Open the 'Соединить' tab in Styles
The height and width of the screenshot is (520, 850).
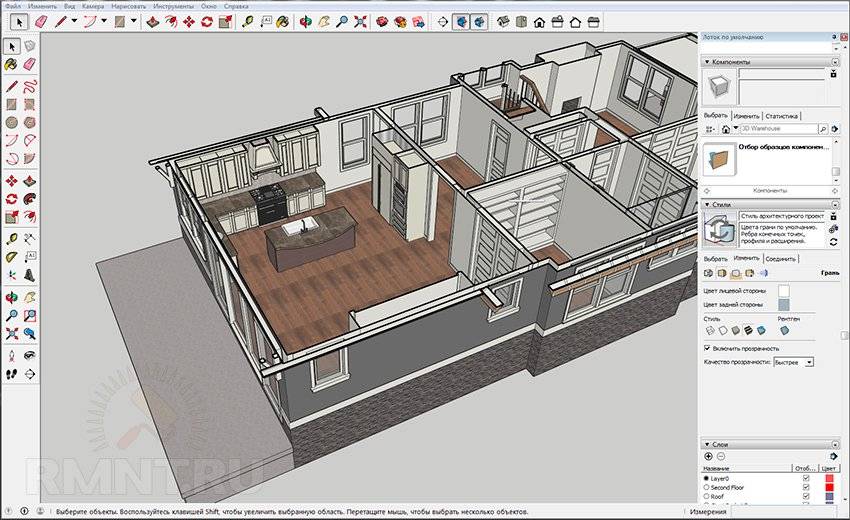coord(781,258)
